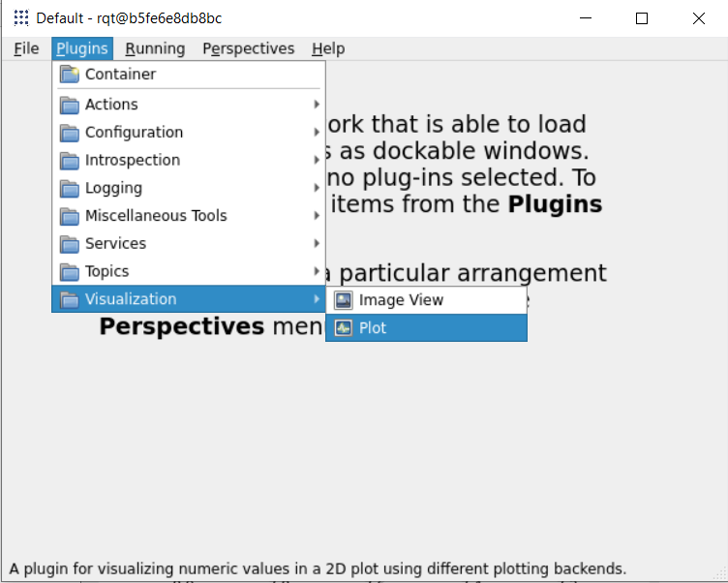Viewport: 728px width, 583px height.
Task: Expand the Logging submenu arrow
Action: (317, 188)
